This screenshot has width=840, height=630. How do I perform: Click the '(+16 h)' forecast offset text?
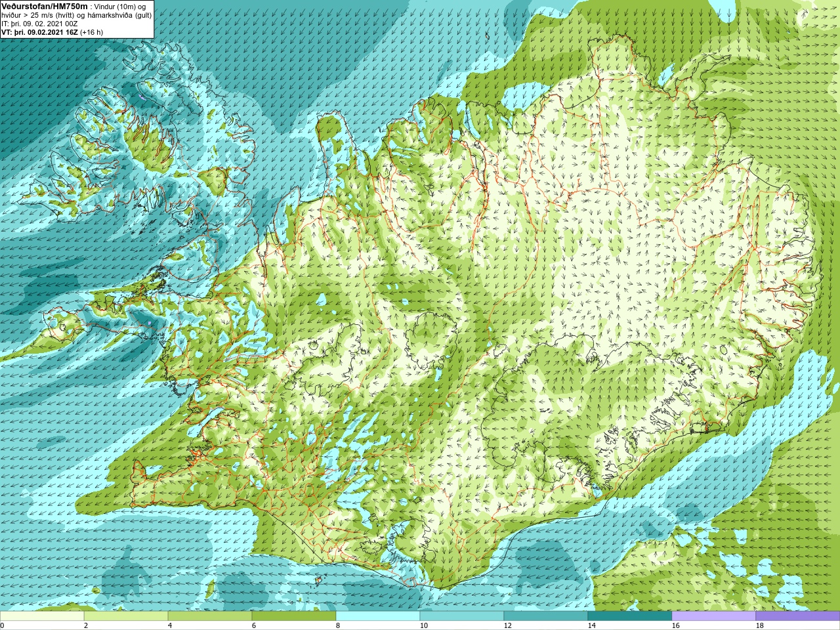point(92,32)
